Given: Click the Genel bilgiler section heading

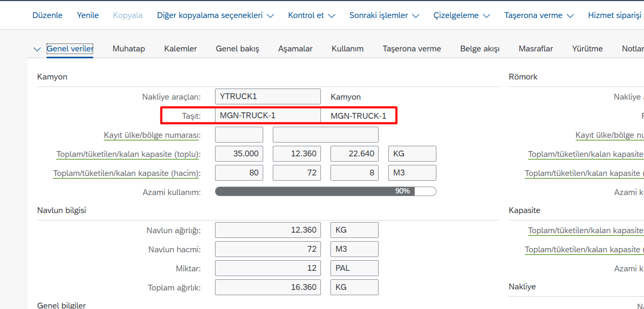Looking at the screenshot, I should (61, 305).
